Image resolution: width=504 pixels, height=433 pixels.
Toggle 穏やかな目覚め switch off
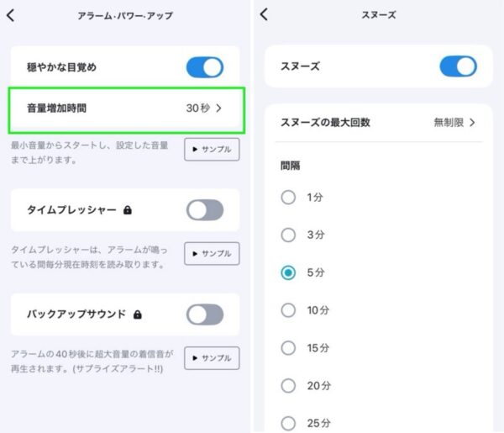(205, 67)
